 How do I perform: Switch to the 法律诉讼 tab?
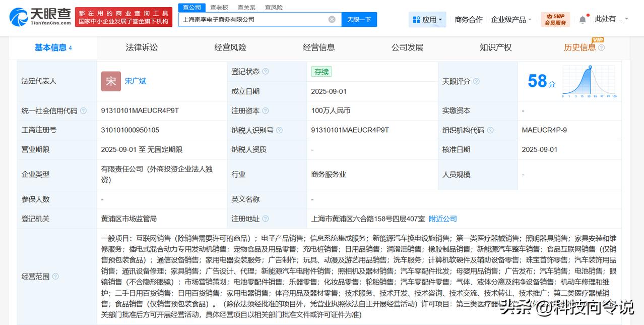[x=142, y=47]
